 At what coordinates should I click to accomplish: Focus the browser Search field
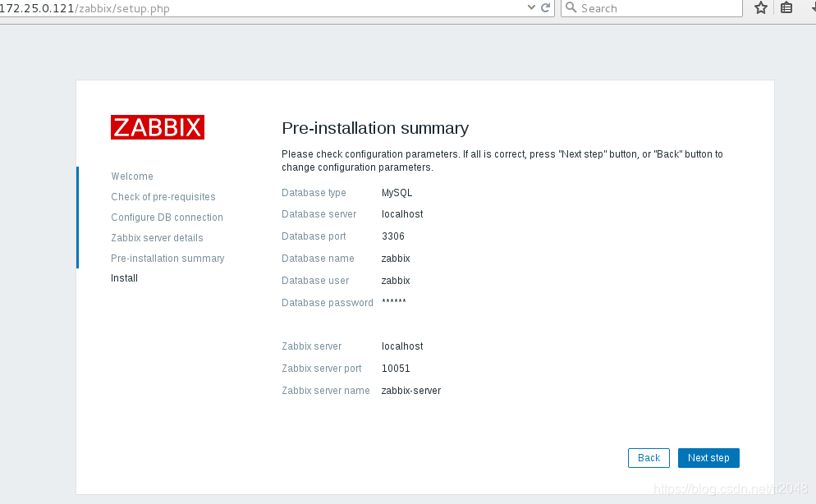(652, 8)
